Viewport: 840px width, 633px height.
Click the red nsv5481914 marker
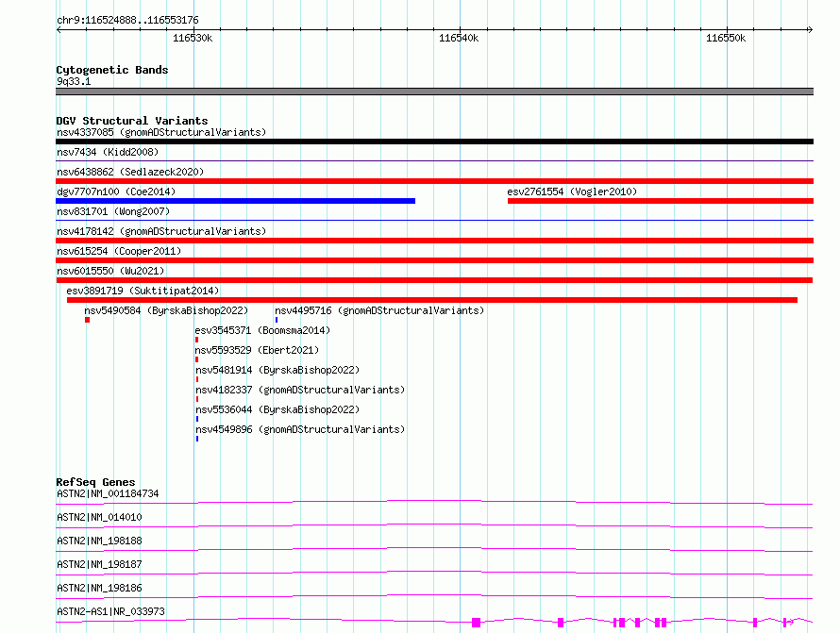197,379
